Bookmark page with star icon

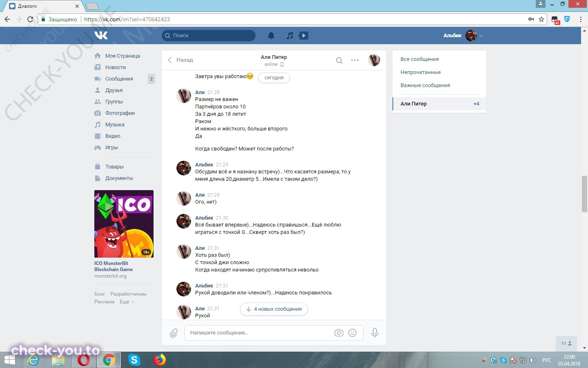point(541,19)
